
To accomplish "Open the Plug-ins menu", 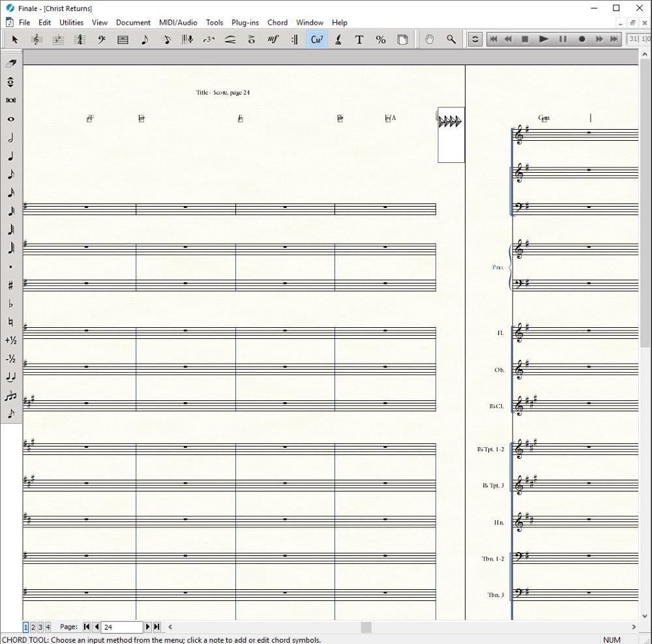I will tap(245, 22).
